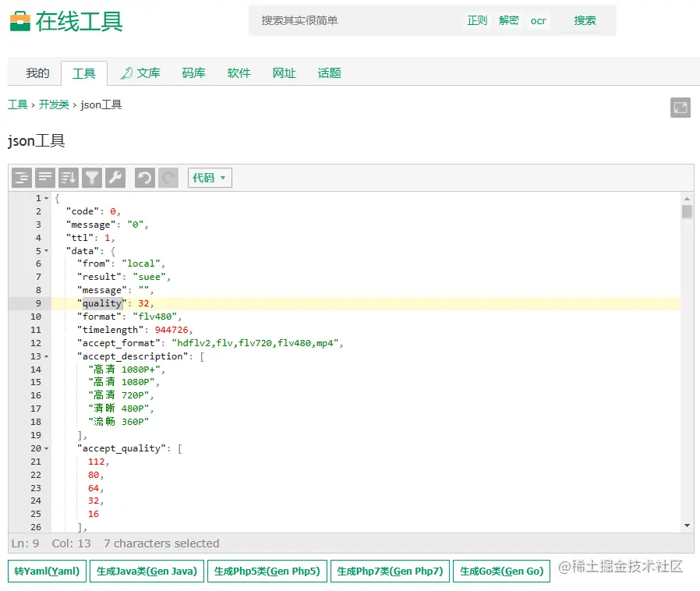
Task: Click the 开发类 breadcrumb link
Action: tap(54, 105)
